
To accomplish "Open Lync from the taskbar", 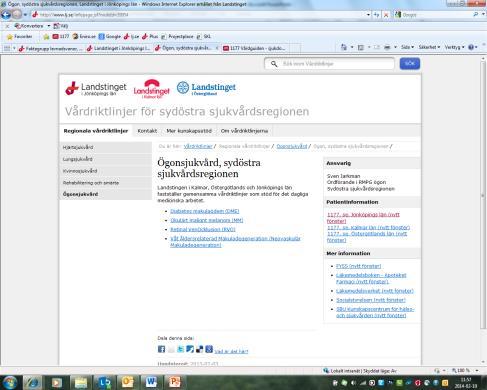I will [x=104, y=382].
